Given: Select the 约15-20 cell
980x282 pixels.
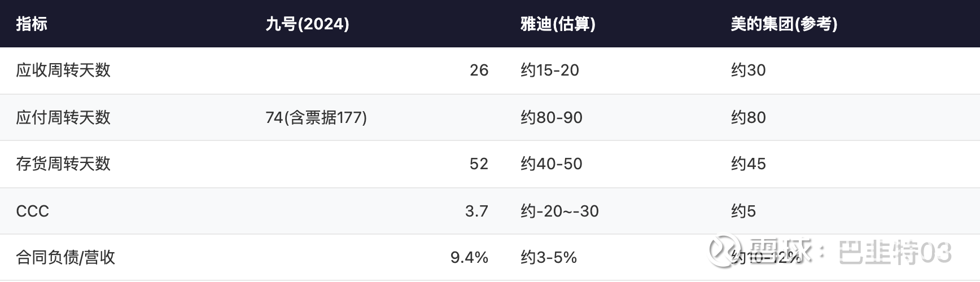Looking at the screenshot, I should click(x=550, y=70).
